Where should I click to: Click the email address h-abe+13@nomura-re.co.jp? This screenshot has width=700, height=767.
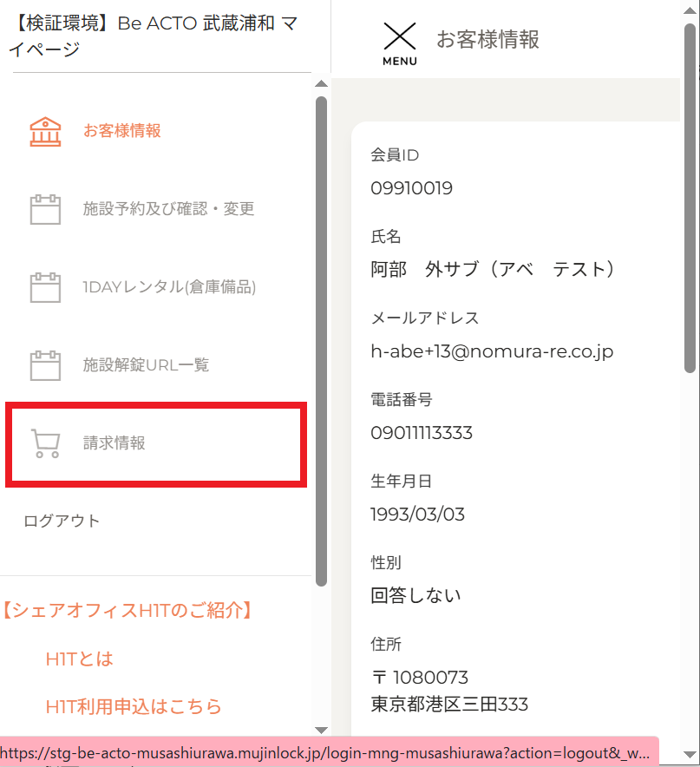492,351
